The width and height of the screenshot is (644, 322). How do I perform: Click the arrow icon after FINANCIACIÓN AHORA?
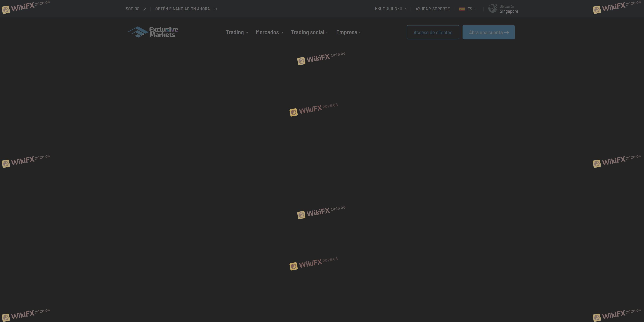coord(215,9)
